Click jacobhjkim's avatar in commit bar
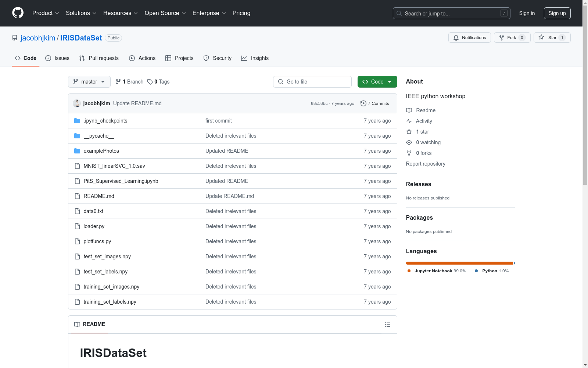The width and height of the screenshot is (588, 368). pos(77,103)
